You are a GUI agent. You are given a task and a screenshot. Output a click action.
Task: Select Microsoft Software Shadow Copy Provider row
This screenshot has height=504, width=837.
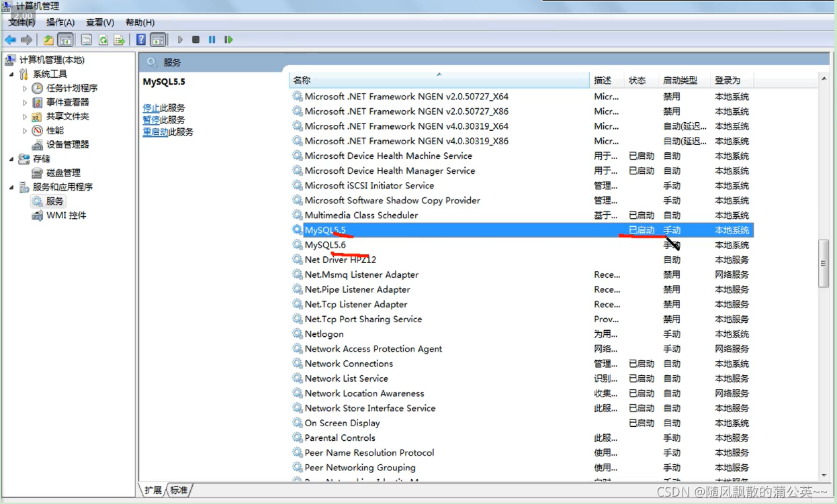pos(522,200)
